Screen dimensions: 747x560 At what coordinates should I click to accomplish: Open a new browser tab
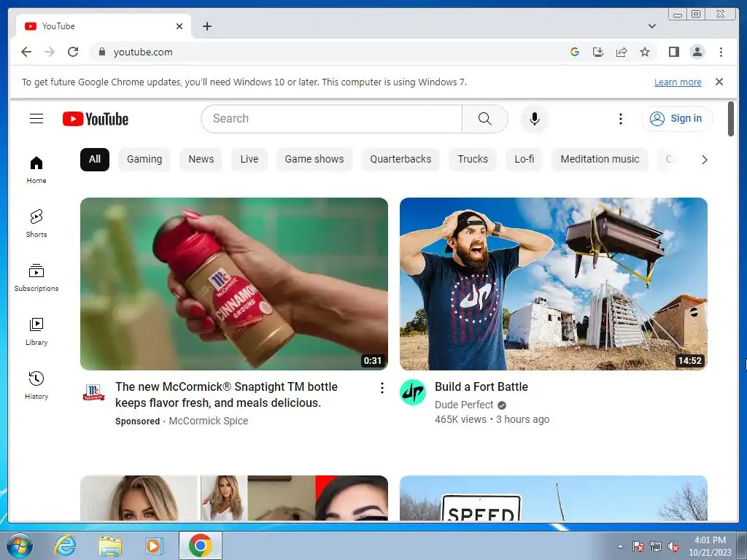coord(206,26)
